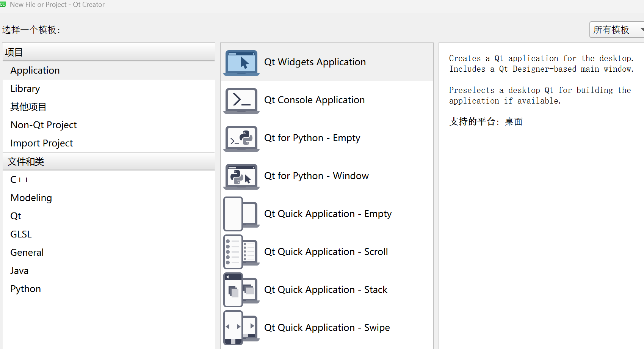
Task: Select the Python files category
Action: [x=108, y=289]
